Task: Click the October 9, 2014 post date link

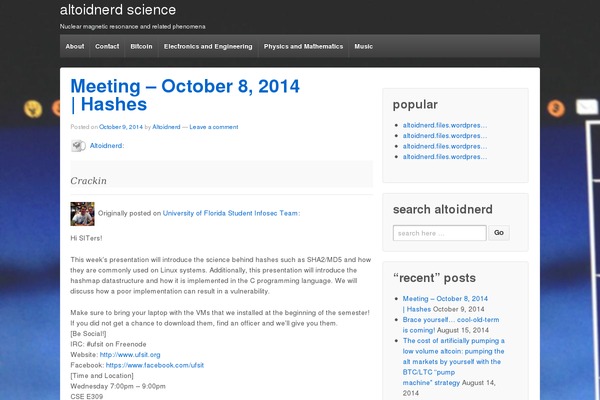Action: [x=121, y=127]
